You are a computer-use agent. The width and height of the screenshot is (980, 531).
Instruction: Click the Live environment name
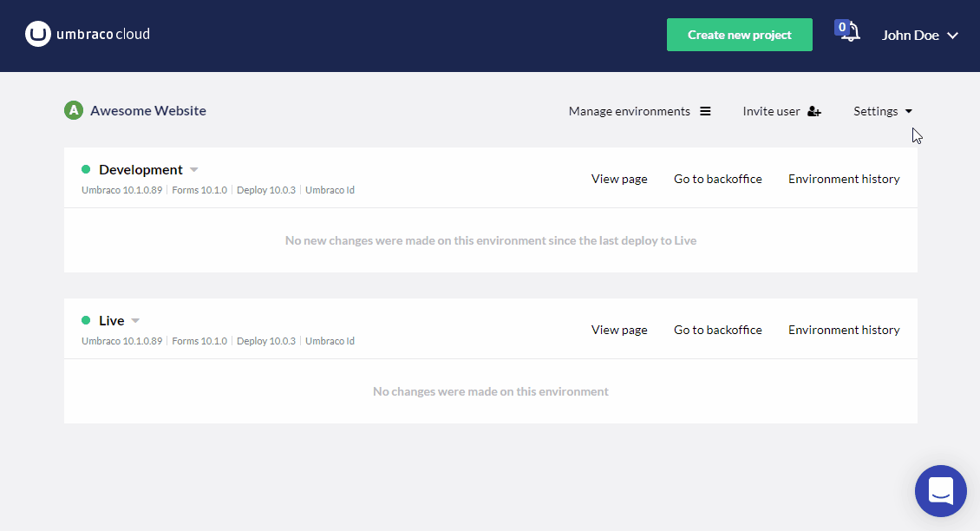pos(111,320)
